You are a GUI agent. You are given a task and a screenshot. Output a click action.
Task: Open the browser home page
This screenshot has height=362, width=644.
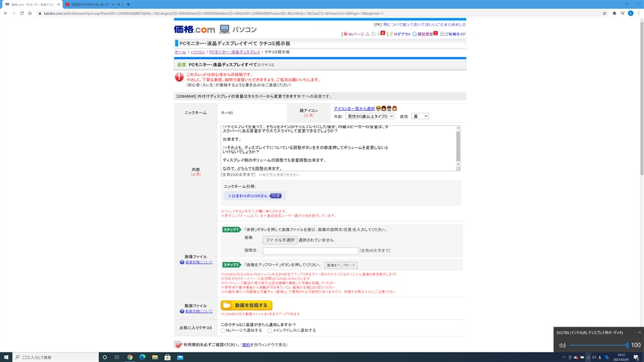tap(30, 13)
